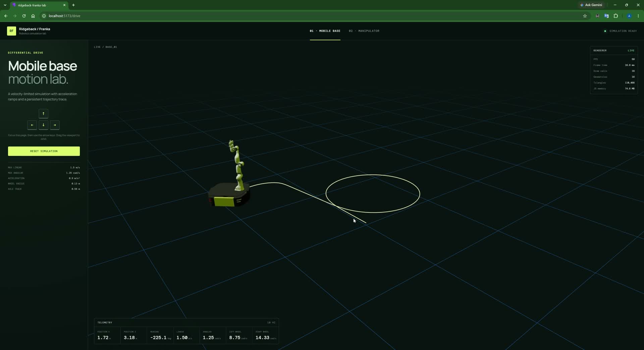The height and width of the screenshot is (350, 644).
Task: Click the Position Z 3.18 telemetry value
Action: (x=129, y=338)
